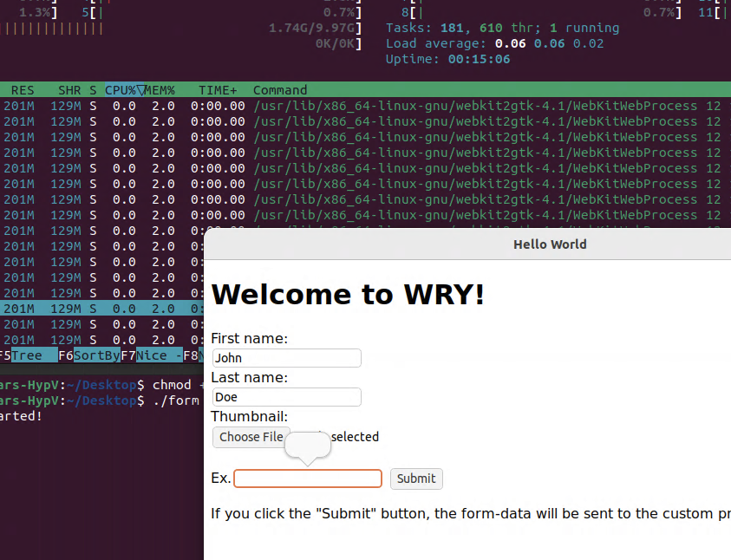Click the Command column header in htop
Screen dimensions: 731x560
tap(280, 90)
